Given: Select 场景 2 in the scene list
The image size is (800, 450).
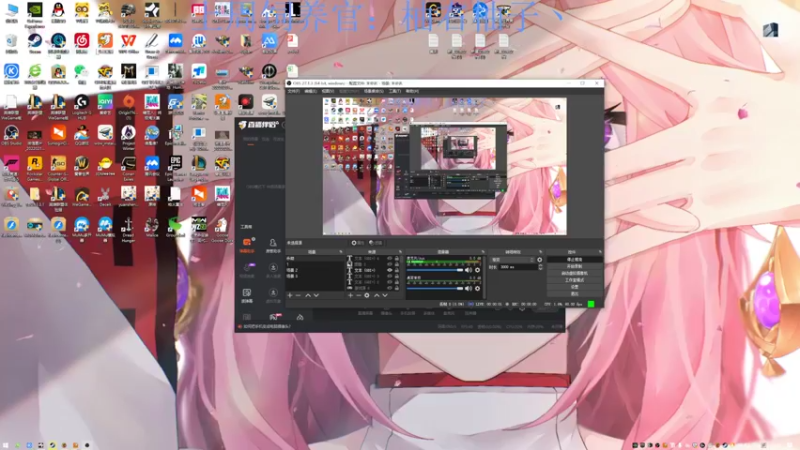Looking at the screenshot, I should pos(315,270).
